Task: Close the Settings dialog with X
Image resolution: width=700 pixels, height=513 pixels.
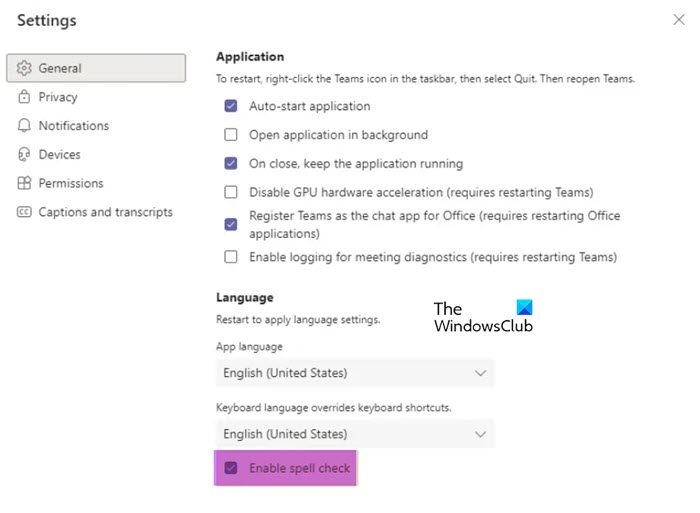Action: point(680,20)
